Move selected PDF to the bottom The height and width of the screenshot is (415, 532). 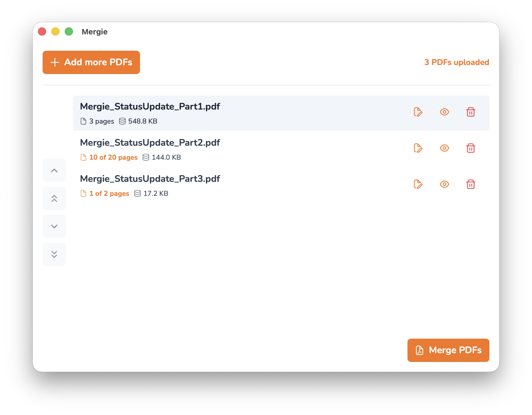[x=54, y=254]
